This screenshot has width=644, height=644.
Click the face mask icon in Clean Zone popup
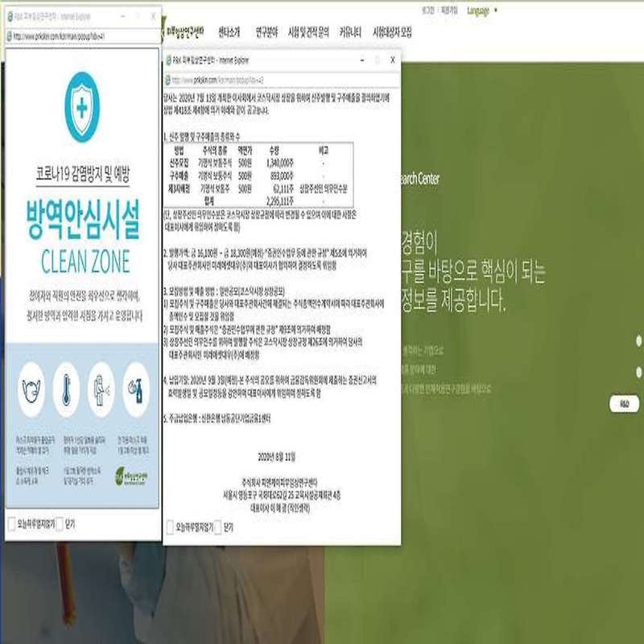pos(31,390)
